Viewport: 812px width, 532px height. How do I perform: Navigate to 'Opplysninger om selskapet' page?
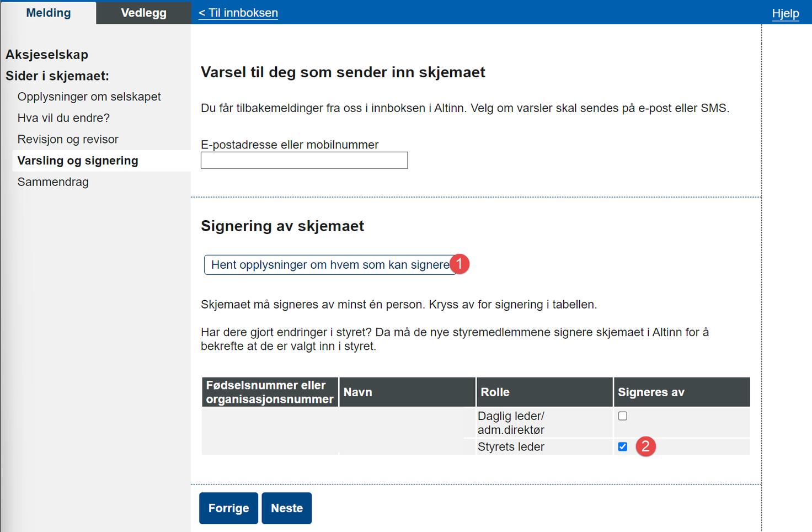[89, 96]
